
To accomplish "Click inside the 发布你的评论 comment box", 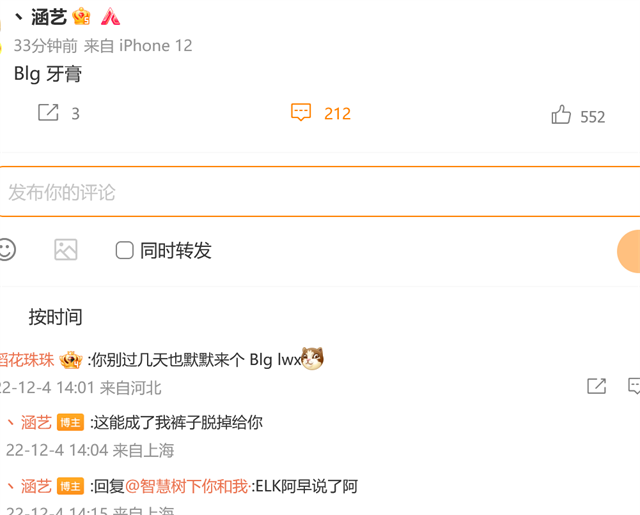I will pos(320,192).
